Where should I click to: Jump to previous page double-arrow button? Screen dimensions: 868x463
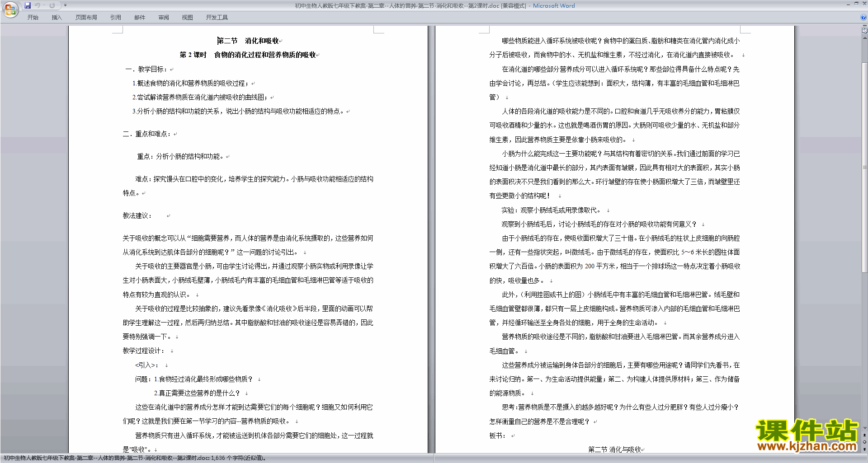coord(864,435)
